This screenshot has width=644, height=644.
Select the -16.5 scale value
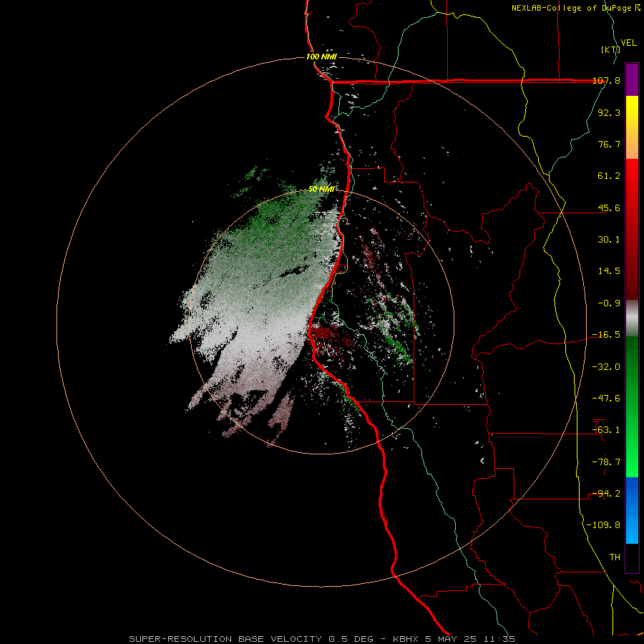(x=606, y=335)
